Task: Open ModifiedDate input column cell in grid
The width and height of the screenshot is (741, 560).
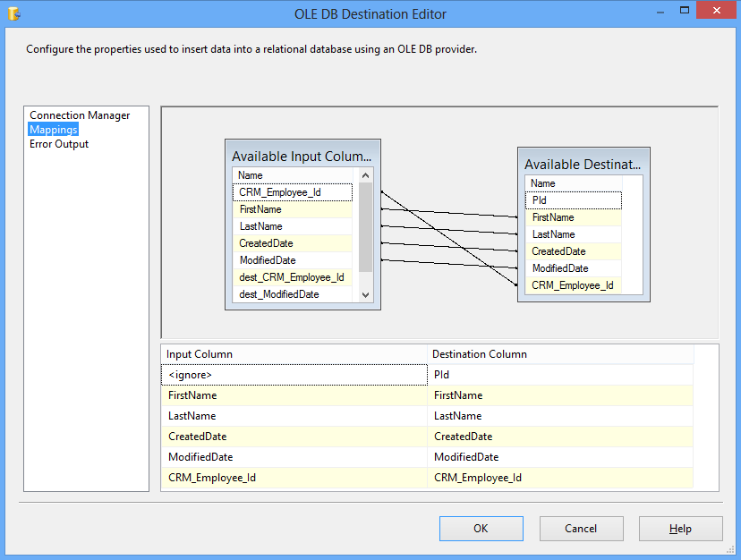Action: 294,457
